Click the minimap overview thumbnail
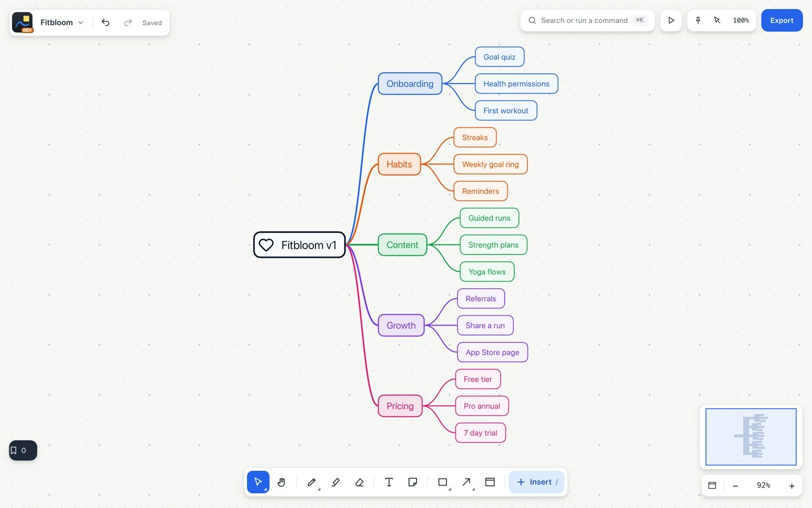812x508 pixels. coord(751,437)
